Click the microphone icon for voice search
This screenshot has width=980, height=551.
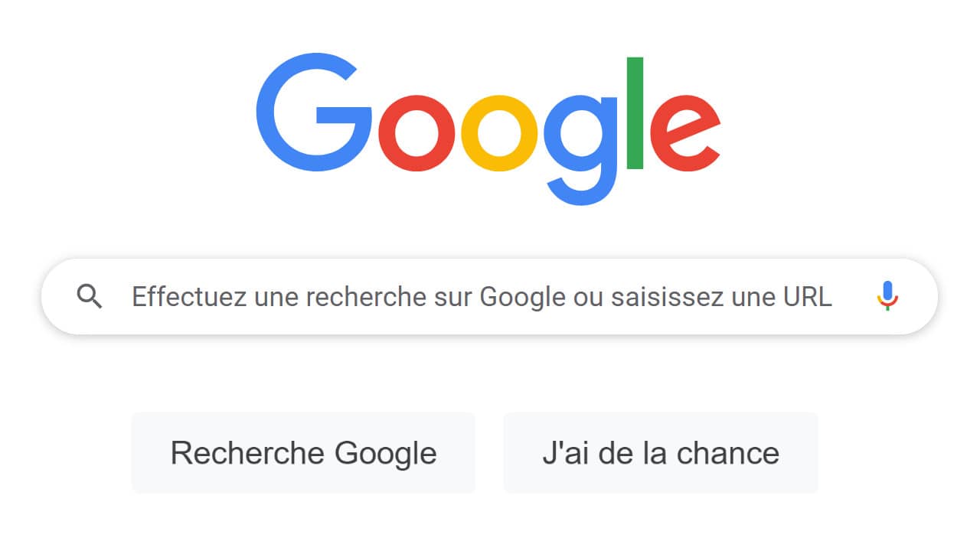coord(887,297)
